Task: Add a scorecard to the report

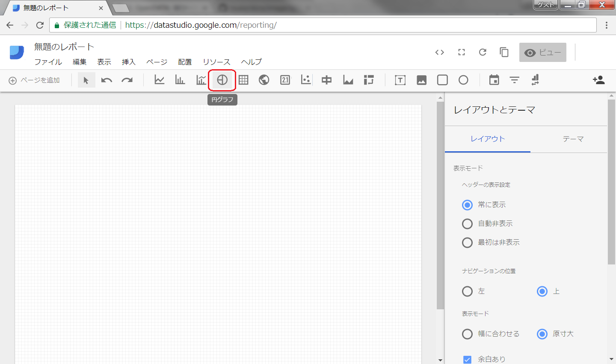Action: (285, 80)
